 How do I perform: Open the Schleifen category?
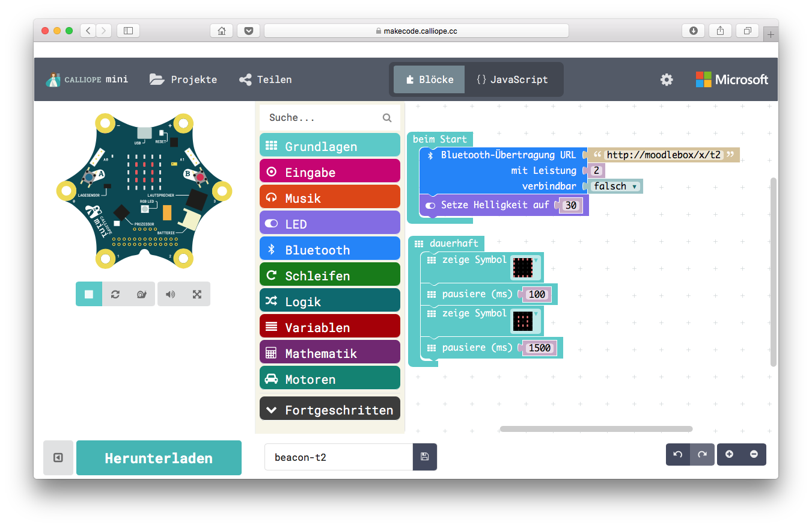[329, 274]
